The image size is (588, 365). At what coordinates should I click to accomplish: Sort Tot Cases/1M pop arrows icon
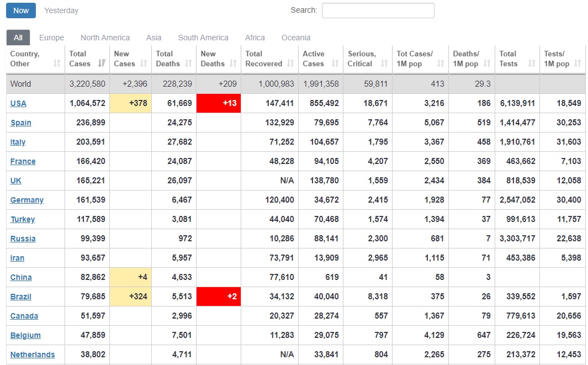click(440, 64)
